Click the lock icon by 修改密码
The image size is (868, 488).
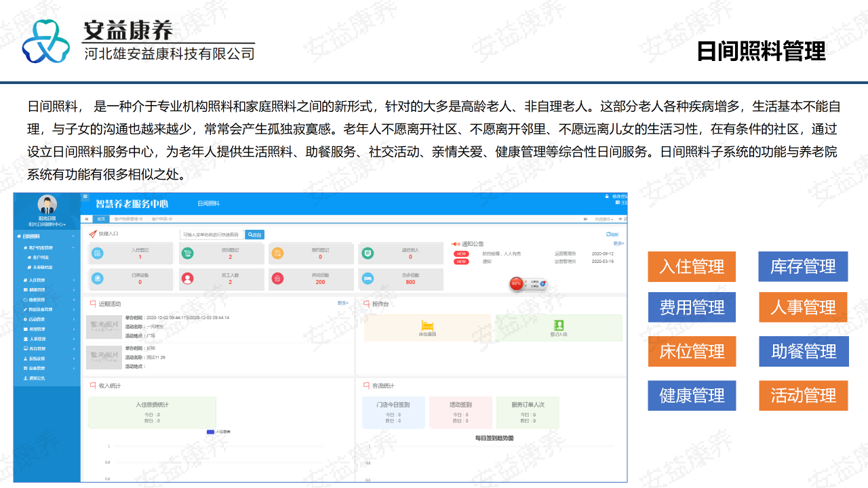point(608,197)
